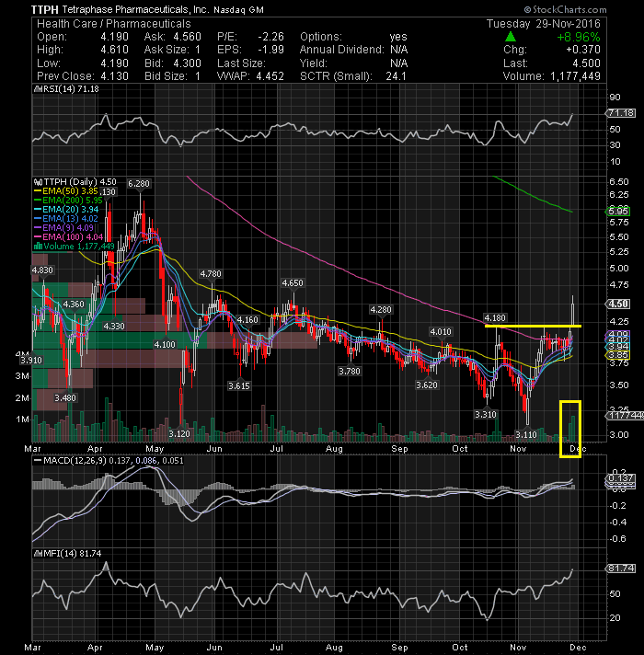Click the 3.615 low price label
The width and height of the screenshot is (644, 655).
click(239, 386)
